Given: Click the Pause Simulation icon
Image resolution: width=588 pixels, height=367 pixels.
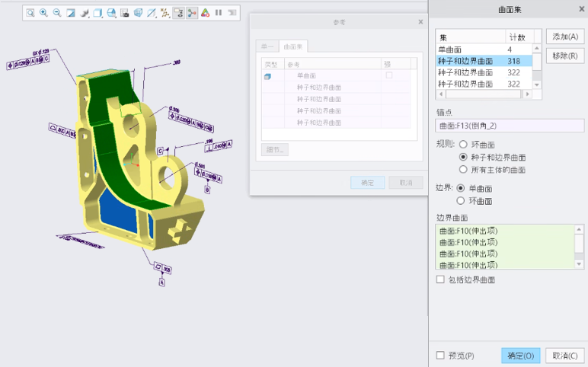Looking at the screenshot, I should click(x=219, y=13).
